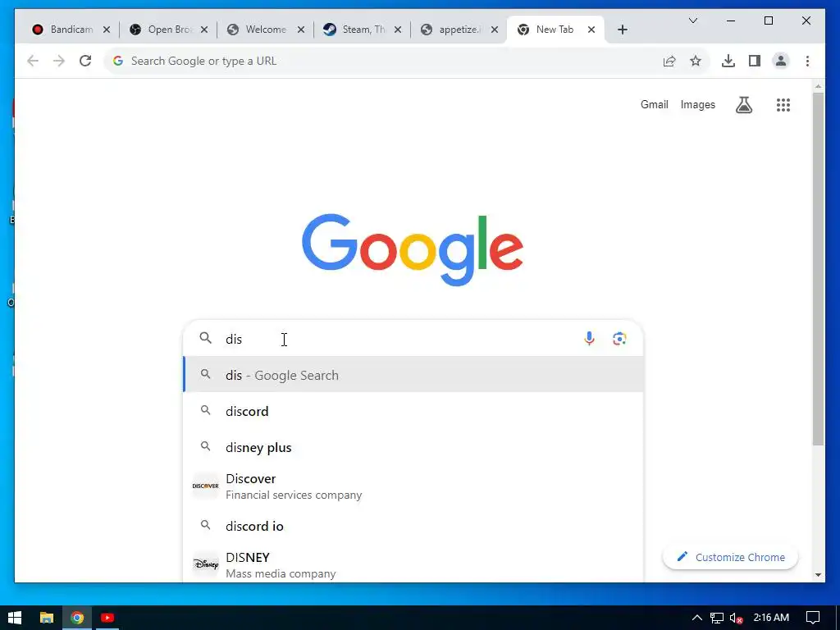Select the 'dis - Google Search' suggestion
This screenshot has height=630, width=840.
pyautogui.click(x=413, y=375)
